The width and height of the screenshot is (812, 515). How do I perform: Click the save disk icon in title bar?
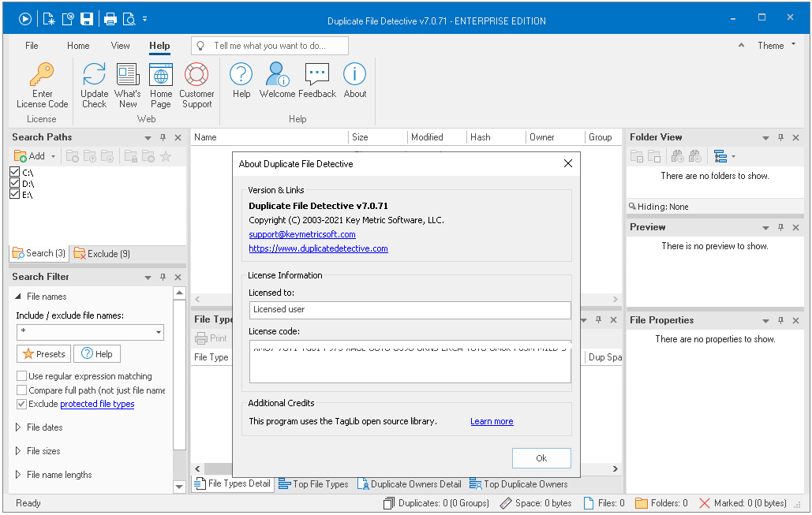87,19
